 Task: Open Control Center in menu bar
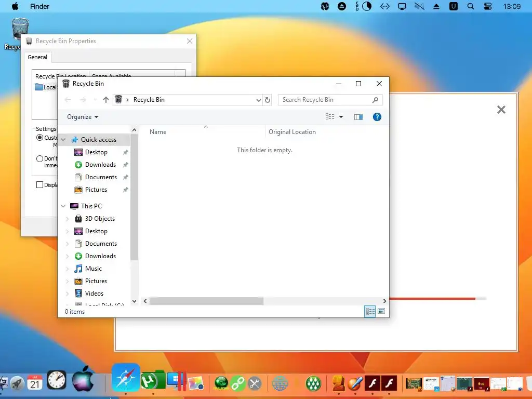(488, 6)
